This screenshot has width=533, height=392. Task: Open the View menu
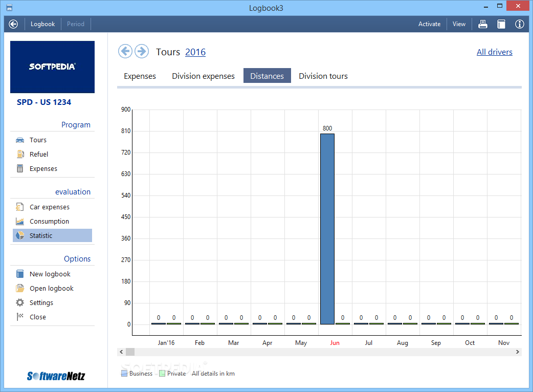coord(459,24)
